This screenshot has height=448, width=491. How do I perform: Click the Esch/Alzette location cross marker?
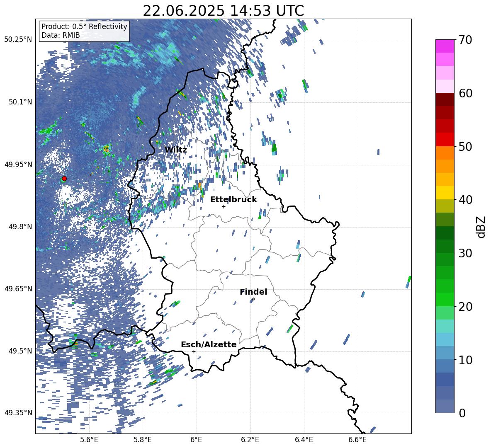[194, 351]
